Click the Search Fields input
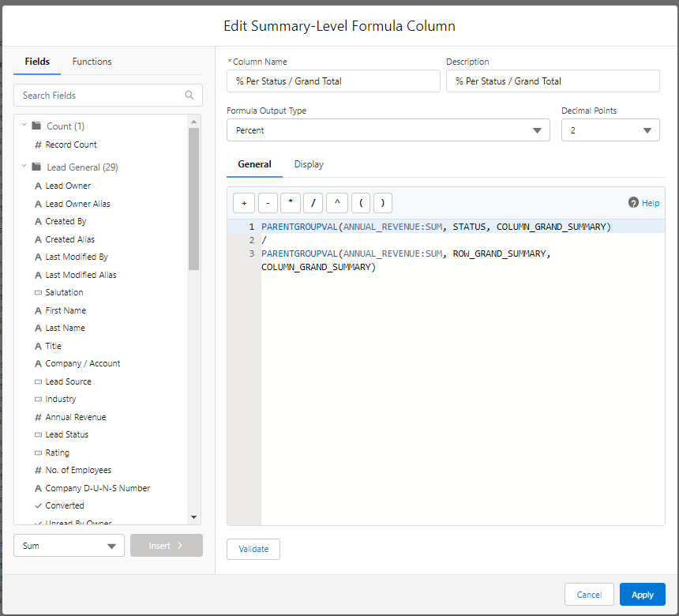Screen dimensions: 679x616 108,95
